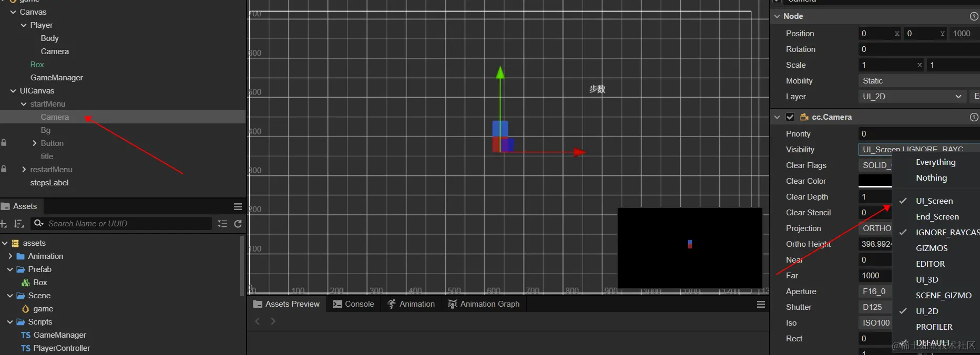
Task: Select the GameManager TS script icon
Action: [x=25, y=335]
